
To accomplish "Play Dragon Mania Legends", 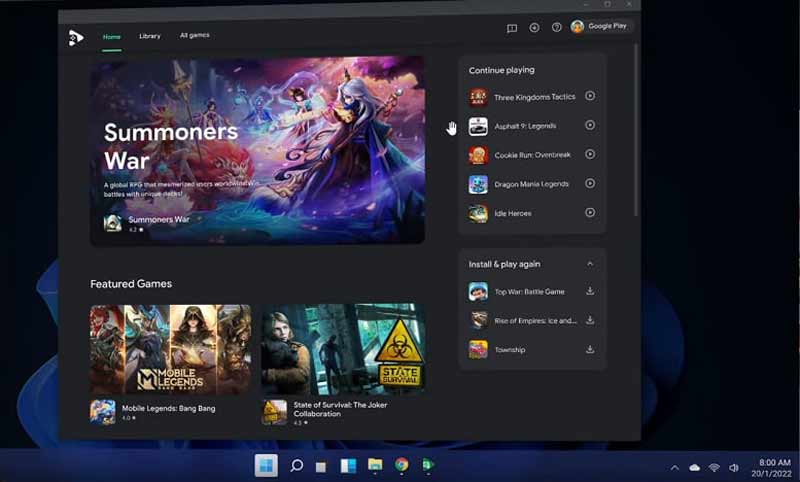I will [590, 183].
